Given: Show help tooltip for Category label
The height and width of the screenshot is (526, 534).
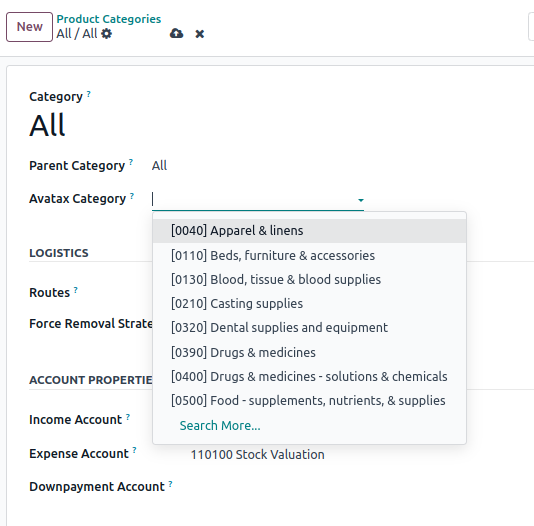Looking at the screenshot, I should (89, 94).
